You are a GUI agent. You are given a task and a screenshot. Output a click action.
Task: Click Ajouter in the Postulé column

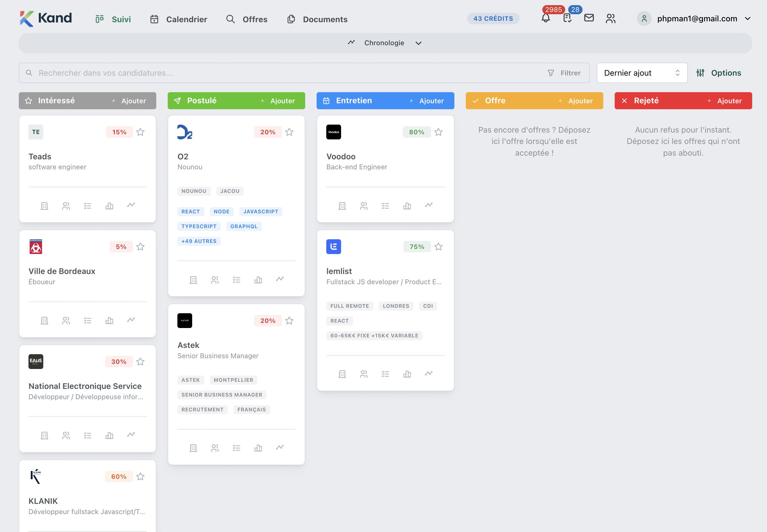pyautogui.click(x=278, y=101)
